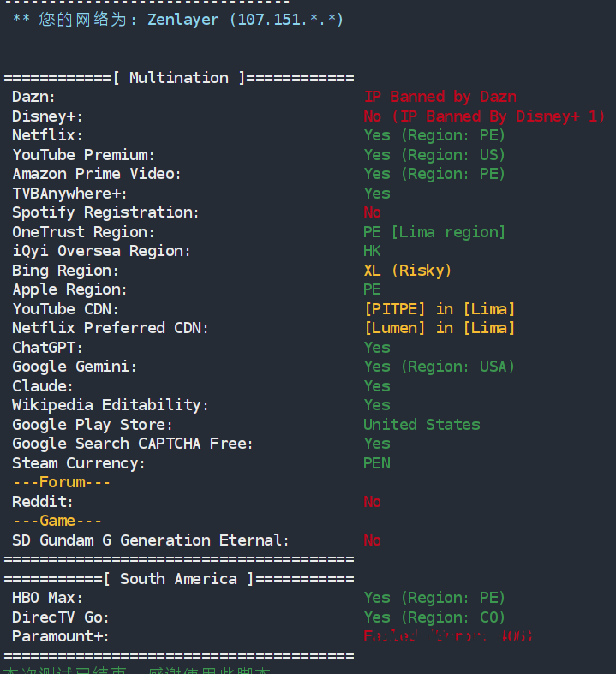Click the 'IP Banned by Dazn' result
This screenshot has width=616, height=674.
tap(440, 97)
